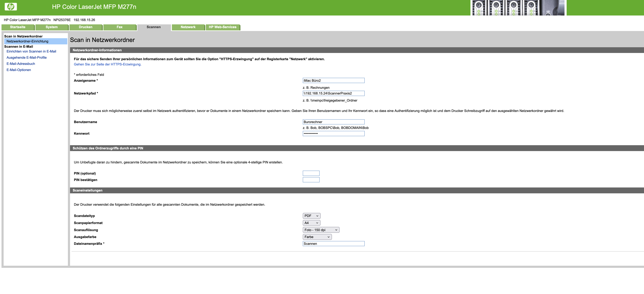Screen dimensions: 644x294
Task: Select Netzwerkordner-Einrichtung in the sidebar
Action: click(x=27, y=41)
